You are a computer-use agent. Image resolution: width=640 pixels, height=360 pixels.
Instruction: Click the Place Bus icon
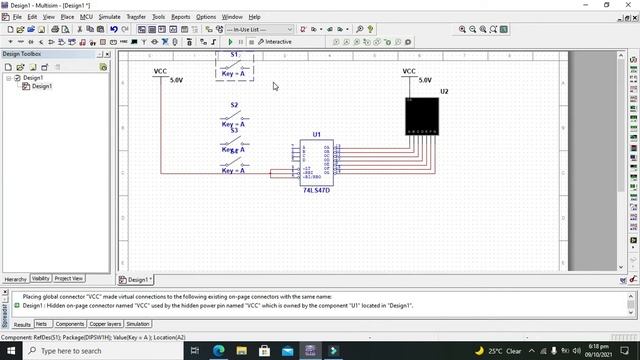coord(213,42)
